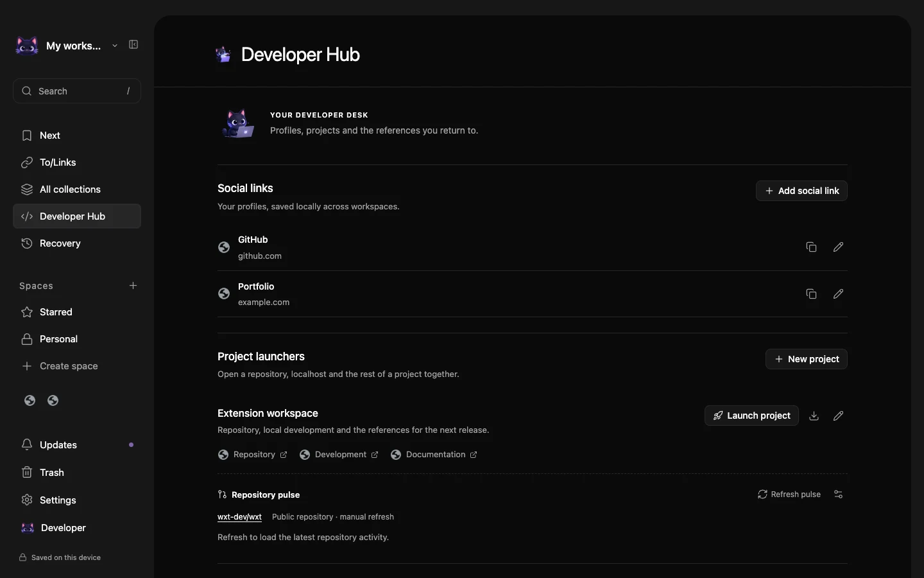Click the 'Saved on this device' status
Screen dimensions: 924x578
point(60,557)
